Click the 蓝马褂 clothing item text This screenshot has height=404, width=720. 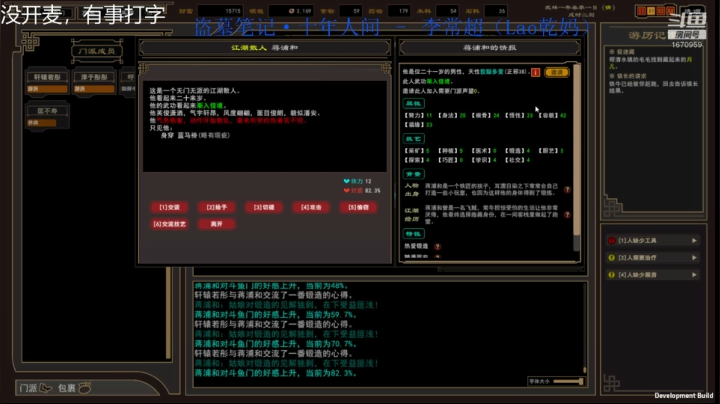pos(187,135)
